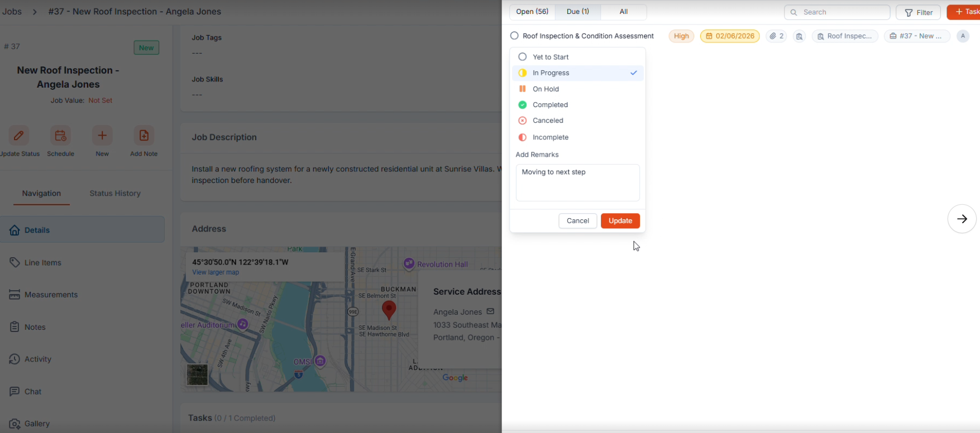Open the High priority selector

(x=681, y=36)
